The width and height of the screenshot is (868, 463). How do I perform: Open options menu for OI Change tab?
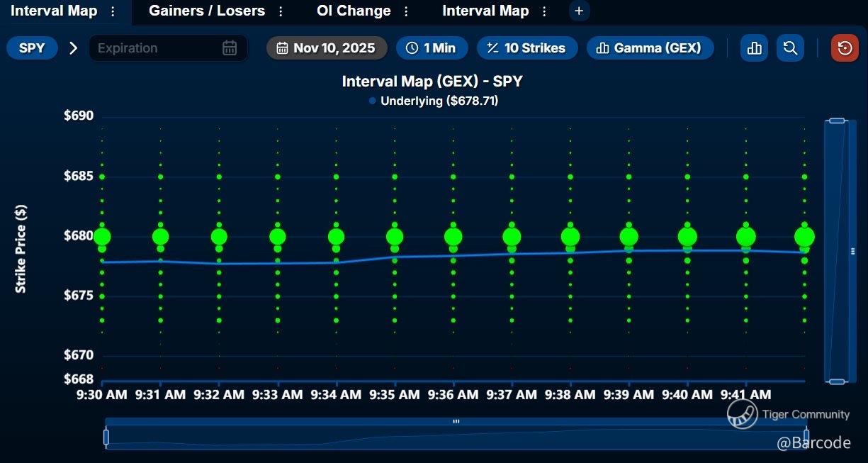click(x=406, y=11)
